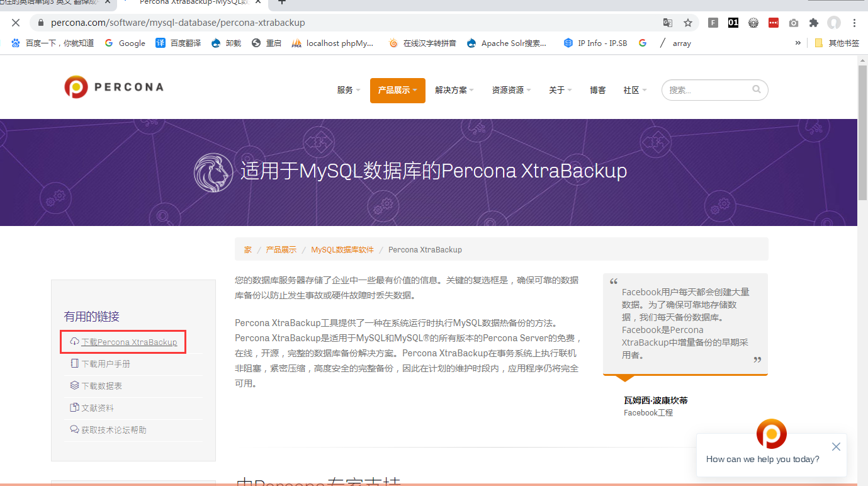The width and height of the screenshot is (868, 486).
Task: Click the gray F extension icon
Action: click(713, 23)
